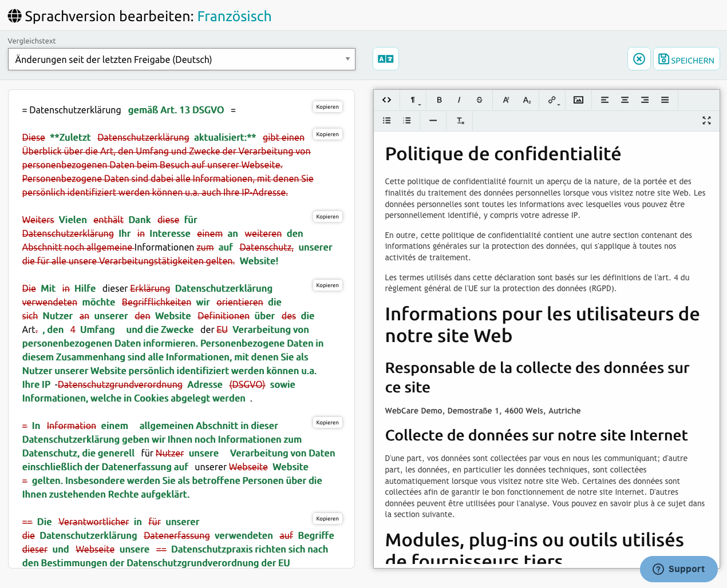This screenshot has width=727, height=588.
Task: Copy the 'Zuletzt aktualisiert' paragraph
Action: [327, 134]
